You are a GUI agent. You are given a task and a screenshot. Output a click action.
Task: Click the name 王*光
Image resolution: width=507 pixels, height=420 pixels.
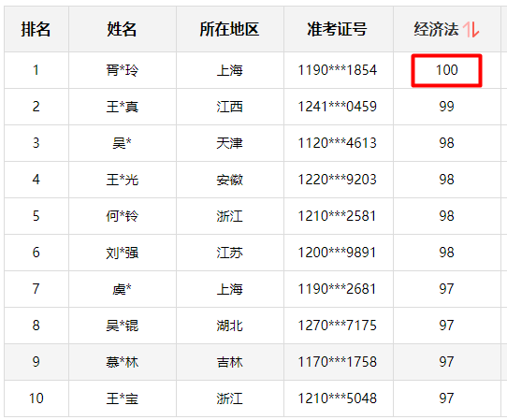click(123, 180)
